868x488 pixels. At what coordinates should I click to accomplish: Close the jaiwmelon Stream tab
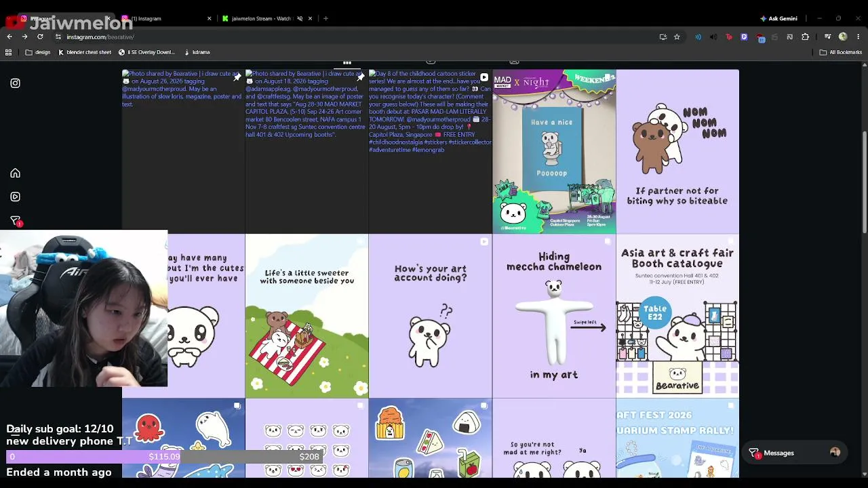311,18
